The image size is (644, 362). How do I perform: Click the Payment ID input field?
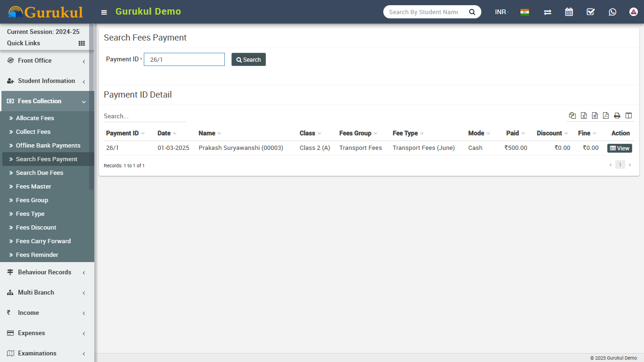[184, 59]
